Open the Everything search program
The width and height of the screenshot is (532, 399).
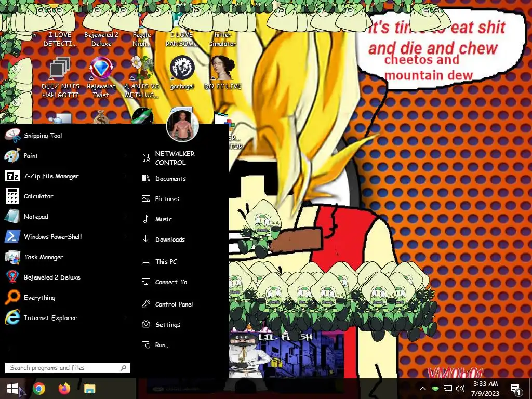coord(66,298)
